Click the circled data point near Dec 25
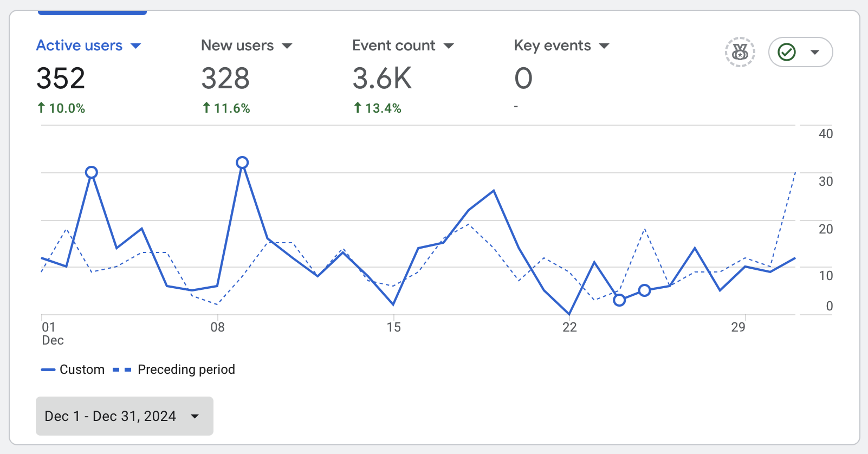The image size is (868, 454). (x=644, y=290)
